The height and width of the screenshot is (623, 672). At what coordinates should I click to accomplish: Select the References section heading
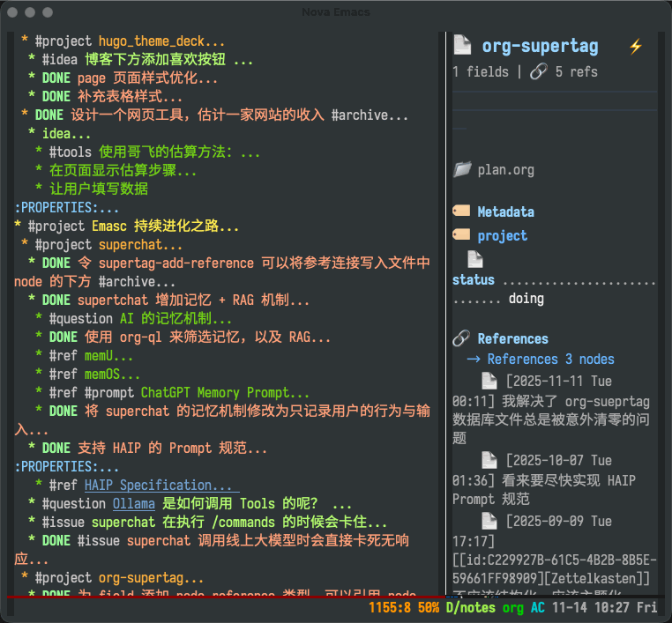pos(513,338)
